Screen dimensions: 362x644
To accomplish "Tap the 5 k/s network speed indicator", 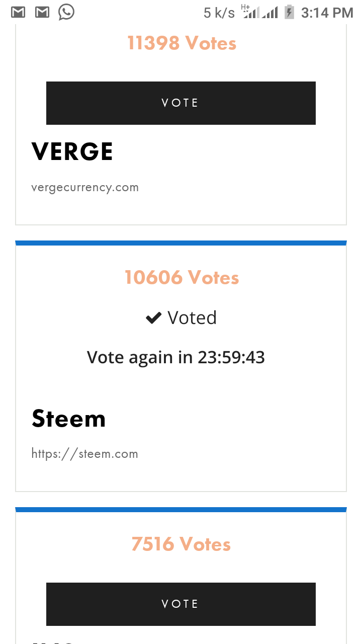I will (x=219, y=13).
